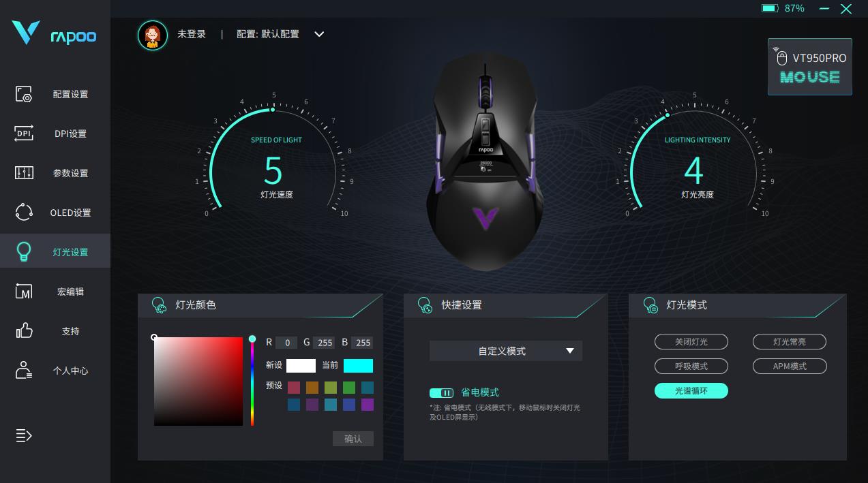
Task: Collapse sidebar with bottom menu arrow icon
Action: tap(24, 435)
